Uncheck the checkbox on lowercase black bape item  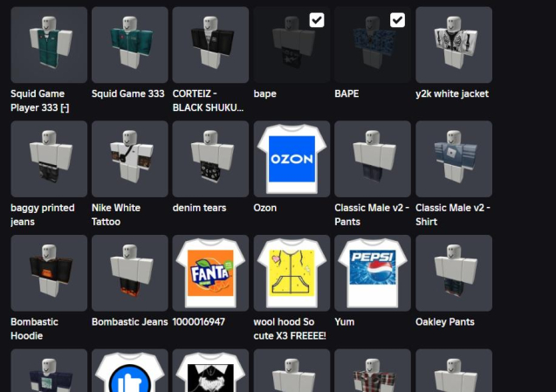(x=317, y=20)
